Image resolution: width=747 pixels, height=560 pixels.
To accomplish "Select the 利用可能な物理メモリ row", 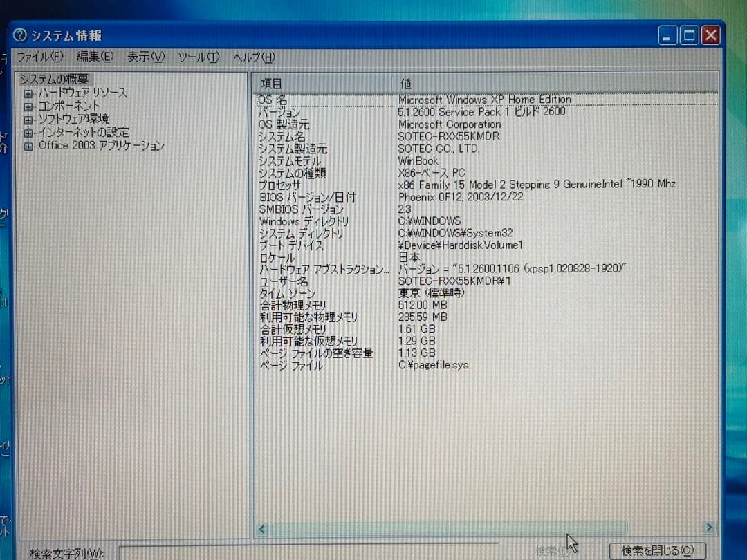I will [486, 317].
